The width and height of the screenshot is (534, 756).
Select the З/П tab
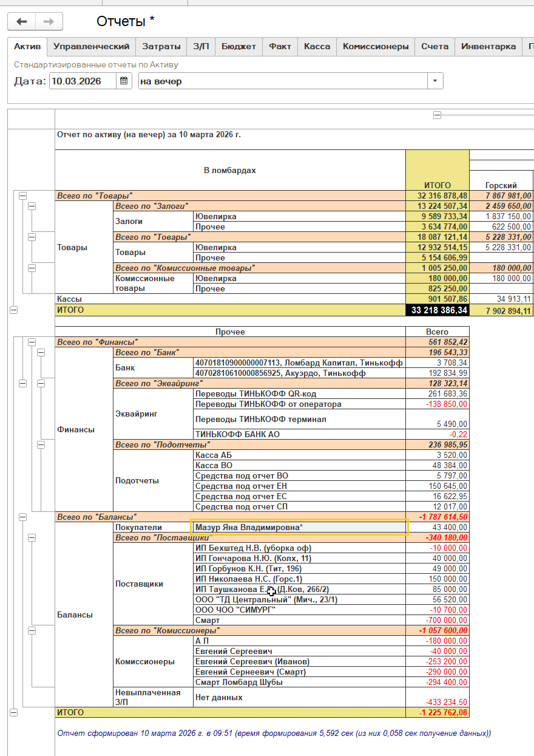point(201,46)
